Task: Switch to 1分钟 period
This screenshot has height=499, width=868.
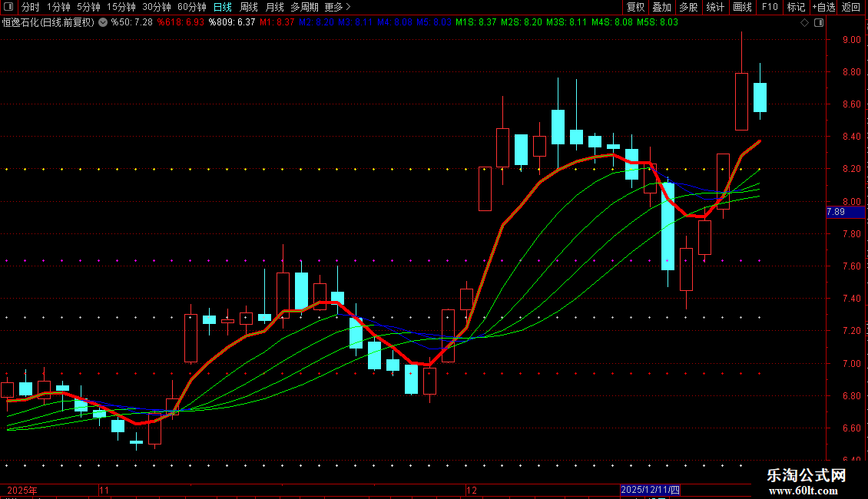Action: point(58,7)
